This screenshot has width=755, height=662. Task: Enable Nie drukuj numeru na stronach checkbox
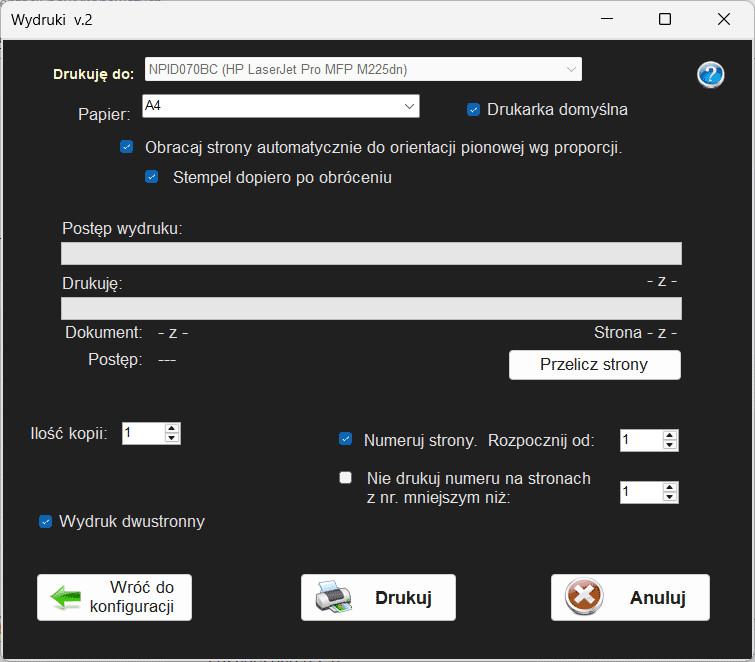pyautogui.click(x=346, y=478)
